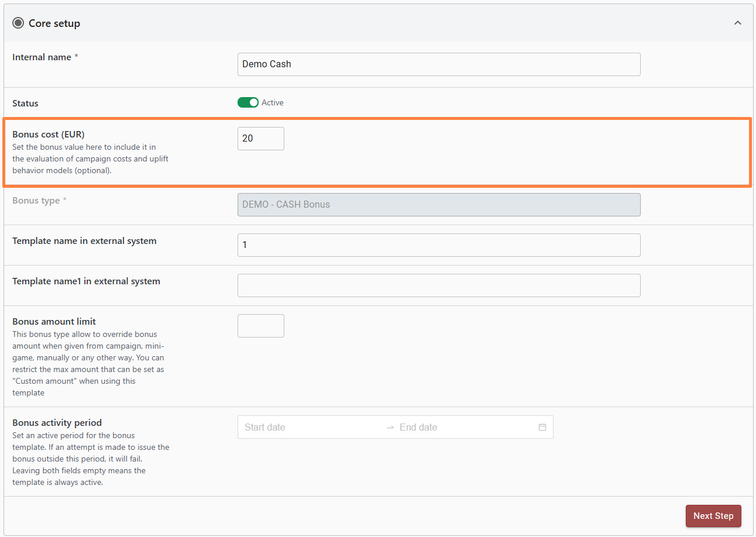Open the Start date picker field
Viewport: 756px width, 537px height.
(310, 427)
